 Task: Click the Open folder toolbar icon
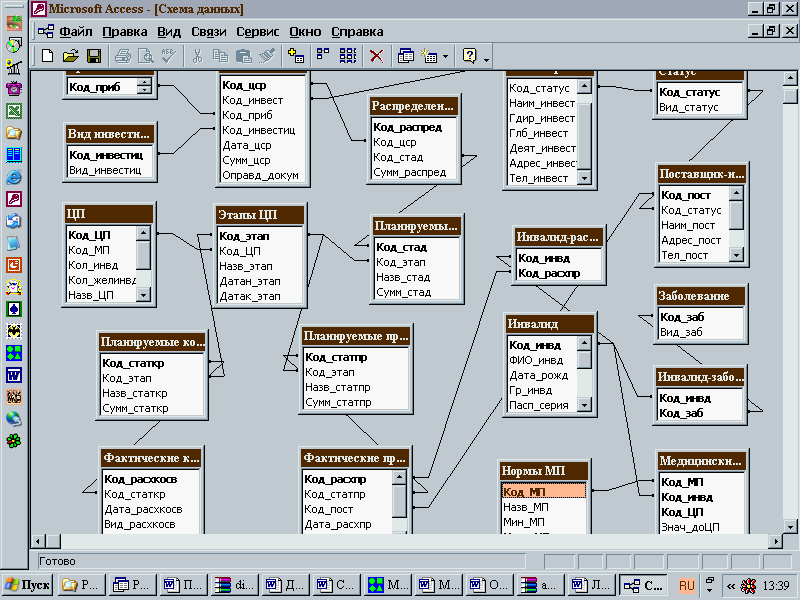70,56
